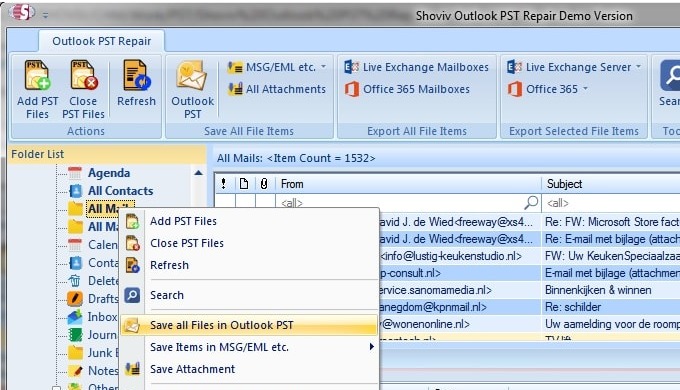Click the Subject column header
The width and height of the screenshot is (680, 390).
[x=611, y=184]
